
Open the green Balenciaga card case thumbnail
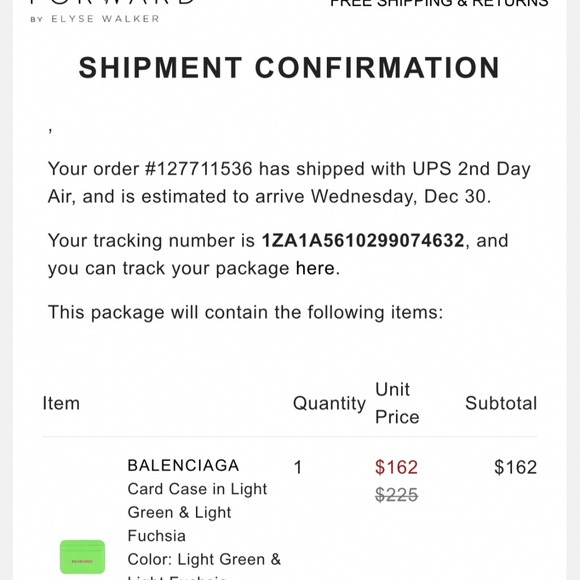tap(82, 556)
